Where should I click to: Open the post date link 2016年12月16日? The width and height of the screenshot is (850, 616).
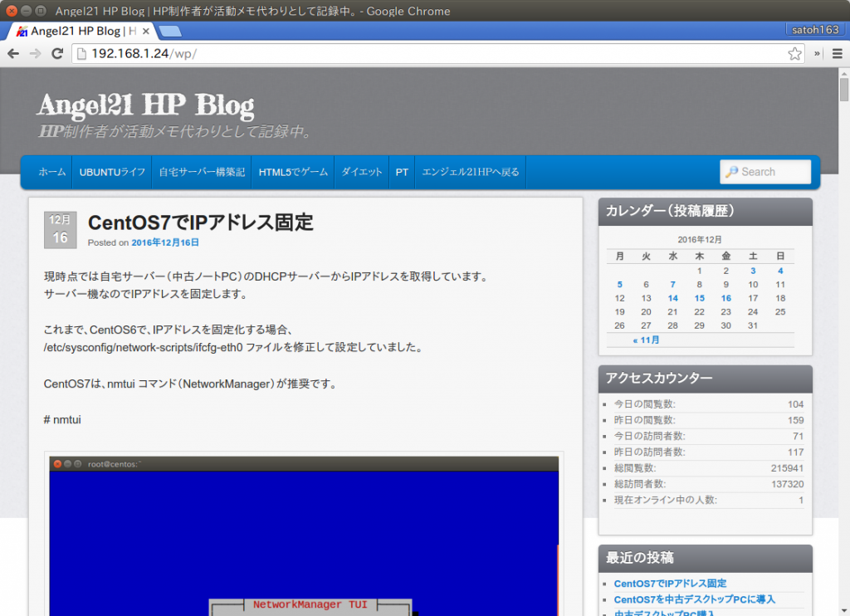165,242
